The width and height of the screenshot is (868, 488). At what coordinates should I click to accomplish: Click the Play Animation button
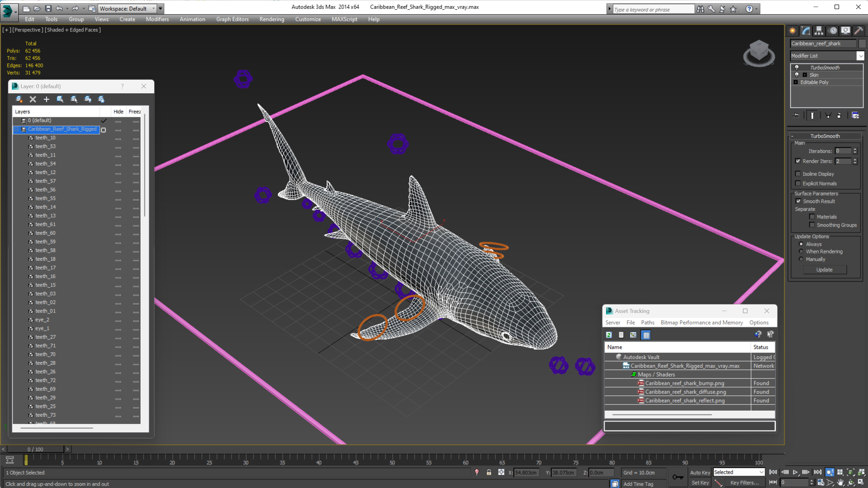(796, 472)
